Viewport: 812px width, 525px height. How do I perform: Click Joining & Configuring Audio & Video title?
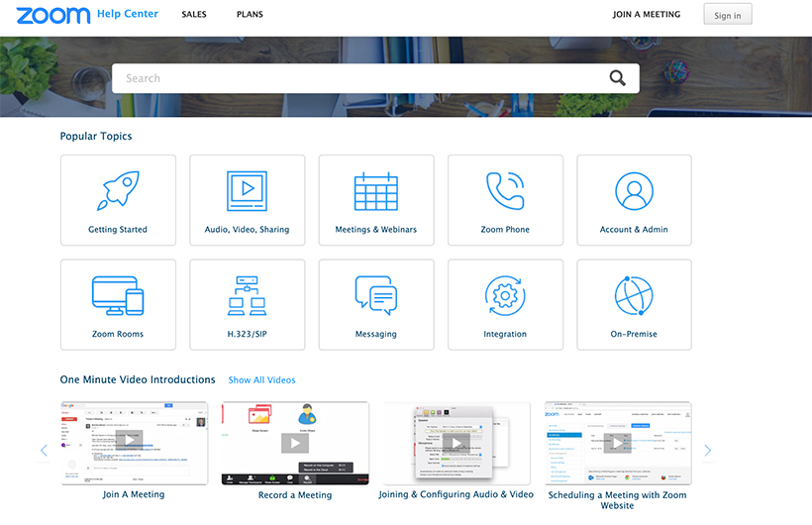(457, 494)
